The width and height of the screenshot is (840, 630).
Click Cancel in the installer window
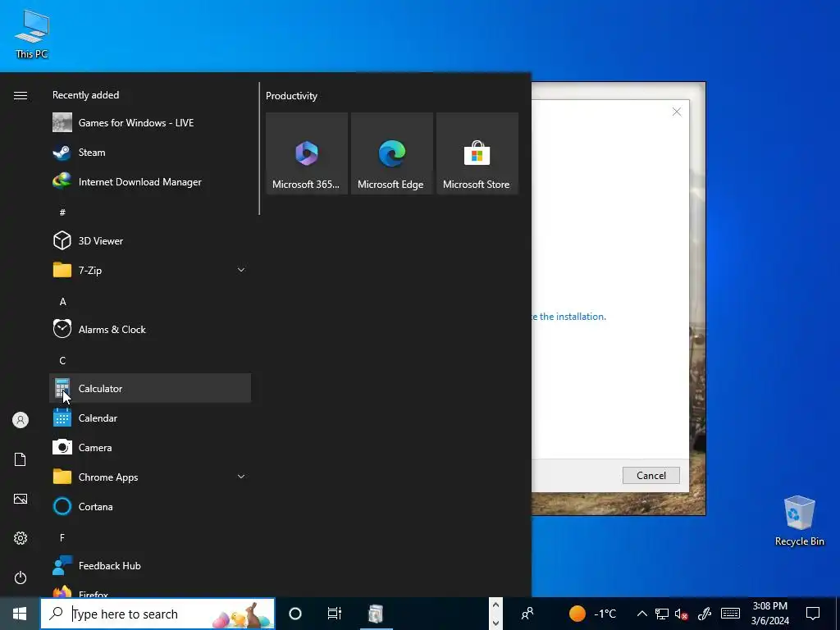click(651, 475)
